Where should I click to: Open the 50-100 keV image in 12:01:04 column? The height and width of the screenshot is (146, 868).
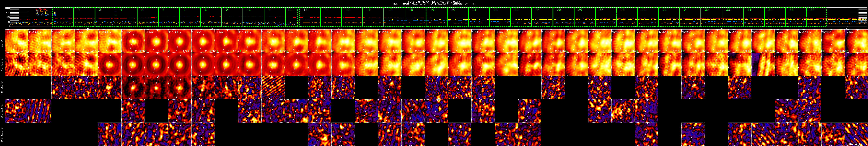pos(646,134)
